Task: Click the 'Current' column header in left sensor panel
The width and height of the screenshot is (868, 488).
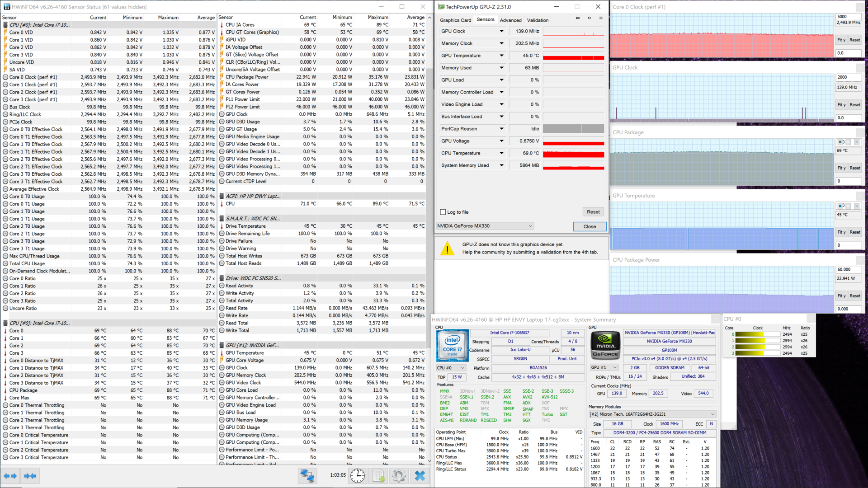Action: point(98,18)
